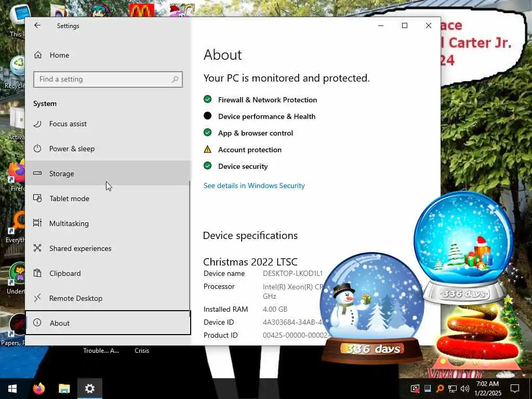Click the device name DESKTOP-LKOD1L1
This screenshot has width=532, height=399.
click(x=293, y=273)
